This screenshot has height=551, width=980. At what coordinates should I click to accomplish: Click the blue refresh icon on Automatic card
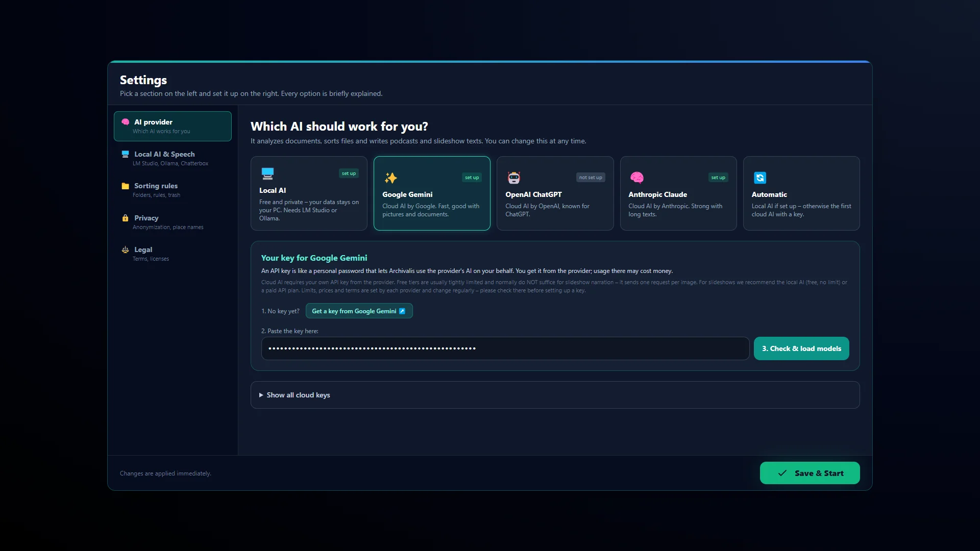click(760, 178)
